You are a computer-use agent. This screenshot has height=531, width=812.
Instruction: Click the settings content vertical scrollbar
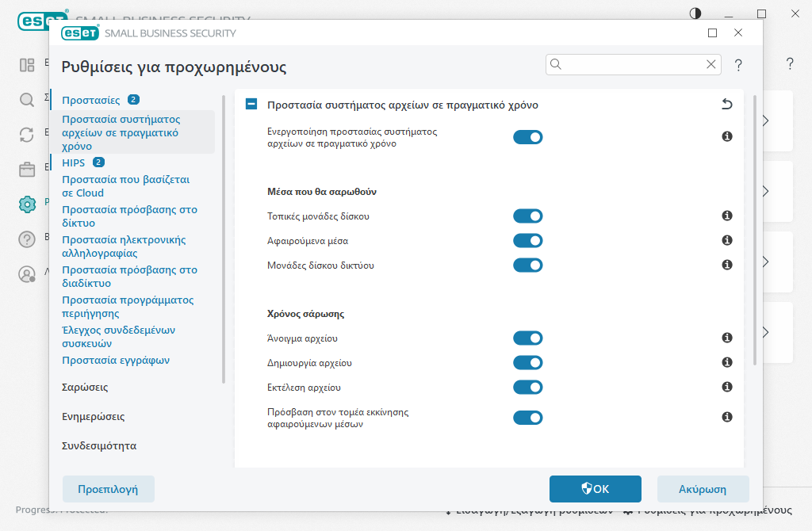[754, 230]
